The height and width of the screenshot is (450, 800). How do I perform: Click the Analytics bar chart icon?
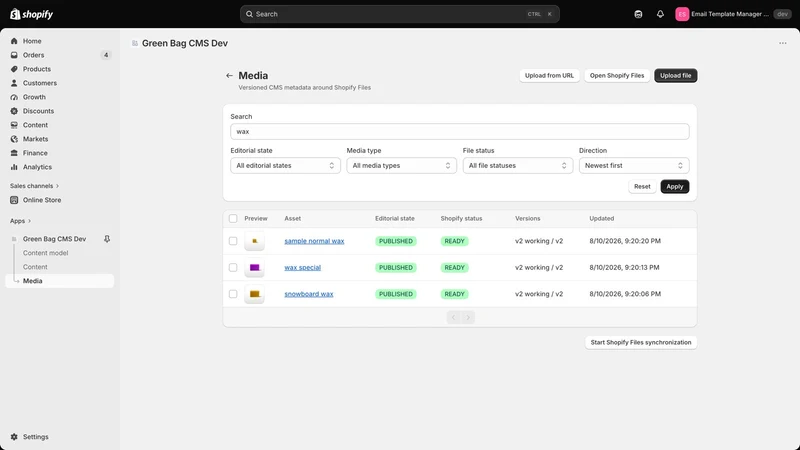point(14,167)
